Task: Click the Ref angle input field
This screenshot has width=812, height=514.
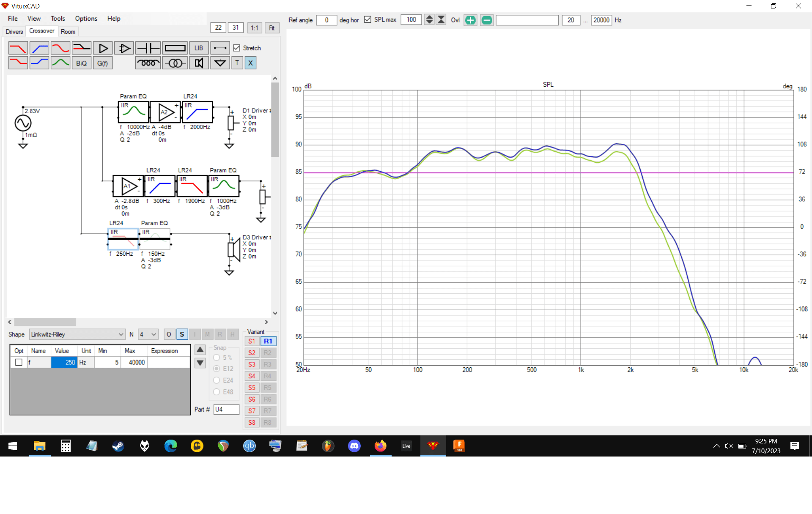Action: tap(326, 20)
